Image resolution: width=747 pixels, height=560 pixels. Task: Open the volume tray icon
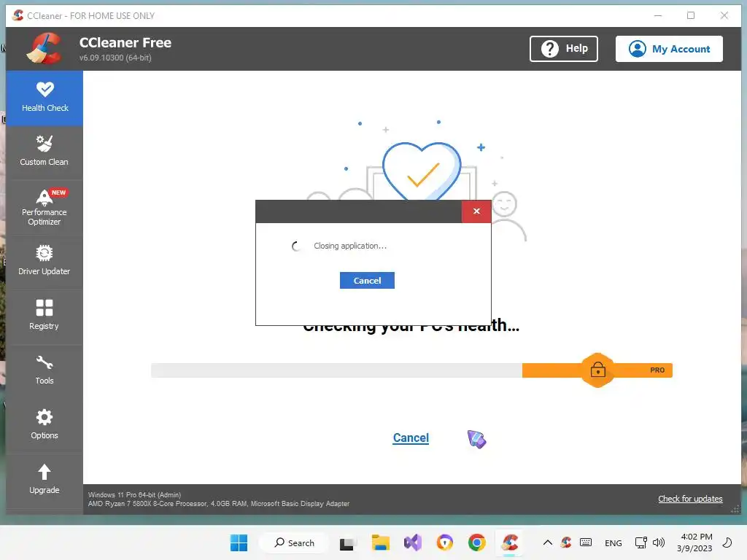coord(659,542)
